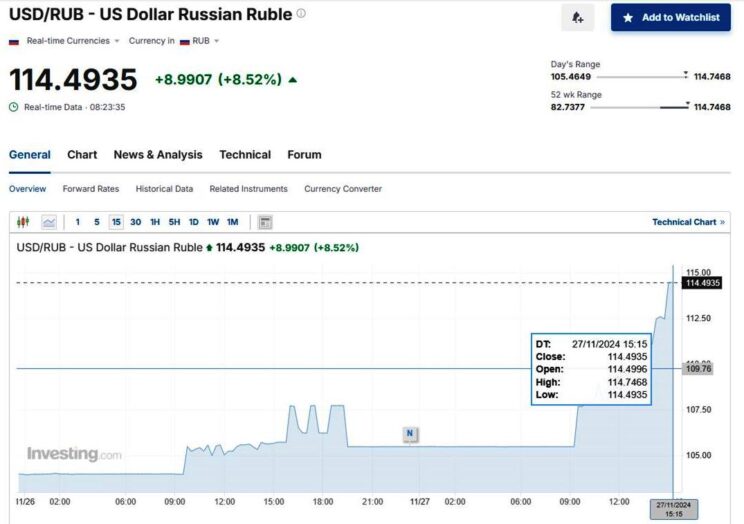
Task: Open the Technical tab
Action: 245,155
